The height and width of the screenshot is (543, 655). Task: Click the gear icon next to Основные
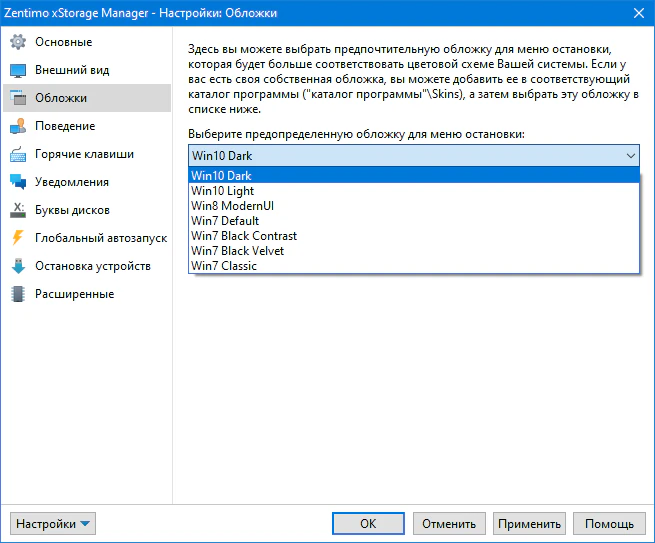[x=17, y=42]
